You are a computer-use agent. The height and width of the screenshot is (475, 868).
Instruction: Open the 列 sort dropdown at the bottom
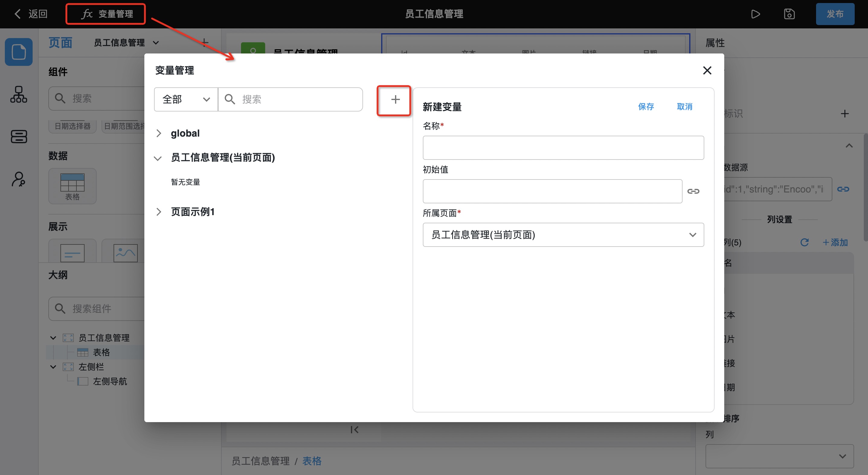click(780, 456)
